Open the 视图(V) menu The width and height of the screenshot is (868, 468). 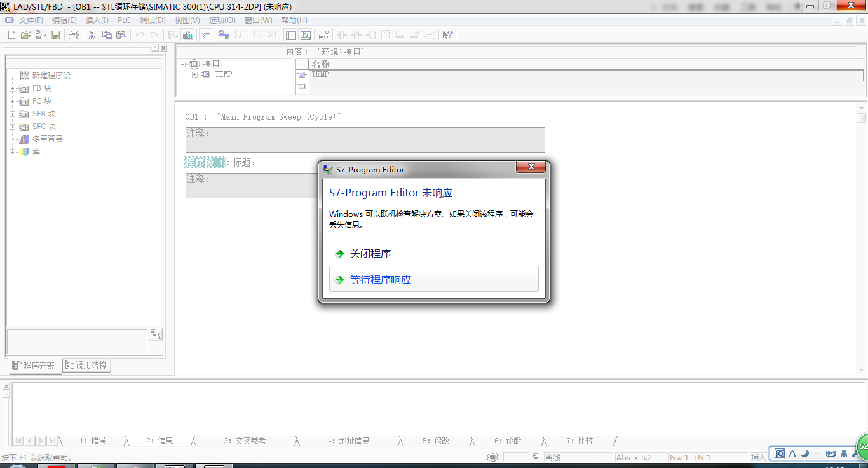point(187,20)
